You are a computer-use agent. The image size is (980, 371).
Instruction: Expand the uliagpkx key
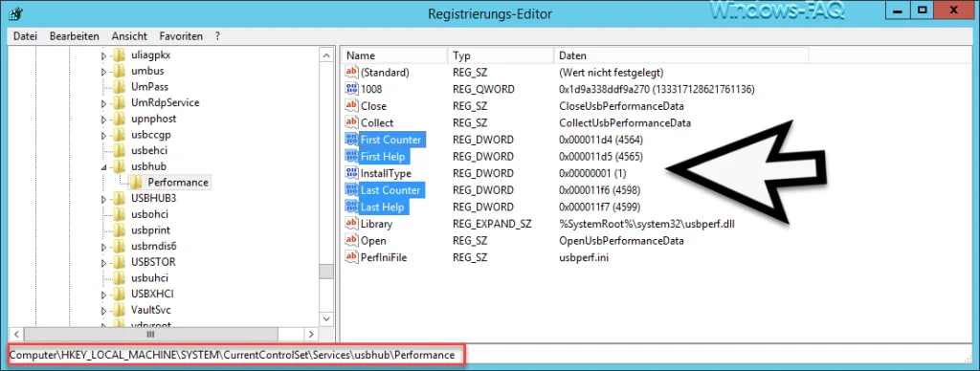104,55
